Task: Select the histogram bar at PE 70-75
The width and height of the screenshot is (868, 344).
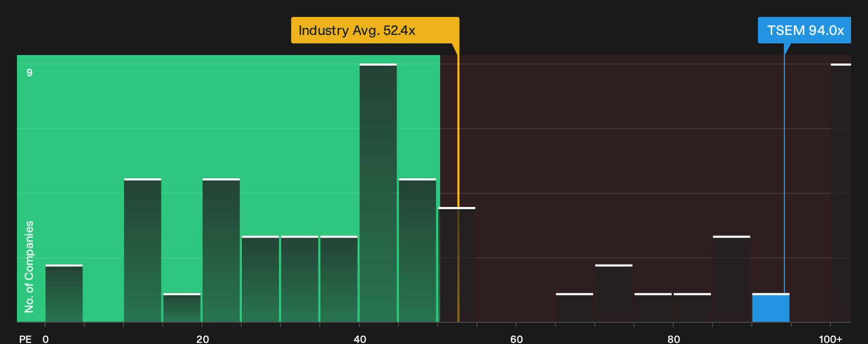Action: click(x=613, y=293)
